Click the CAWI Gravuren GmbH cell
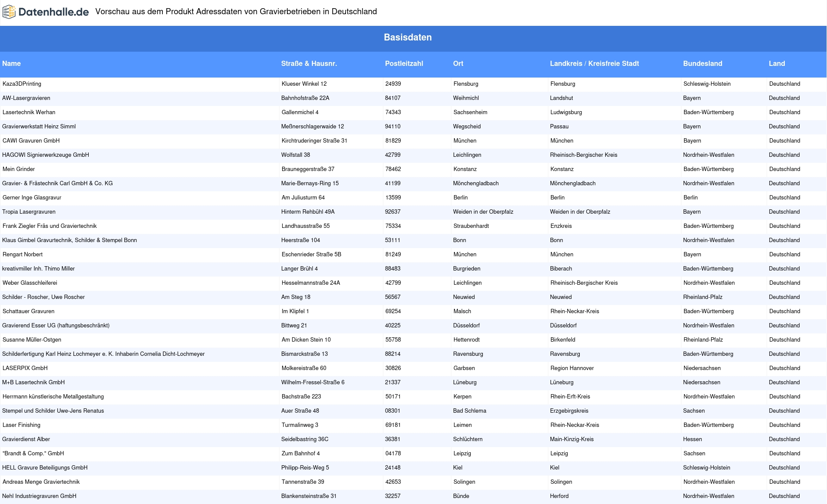This screenshot has height=504, width=827. click(31, 141)
